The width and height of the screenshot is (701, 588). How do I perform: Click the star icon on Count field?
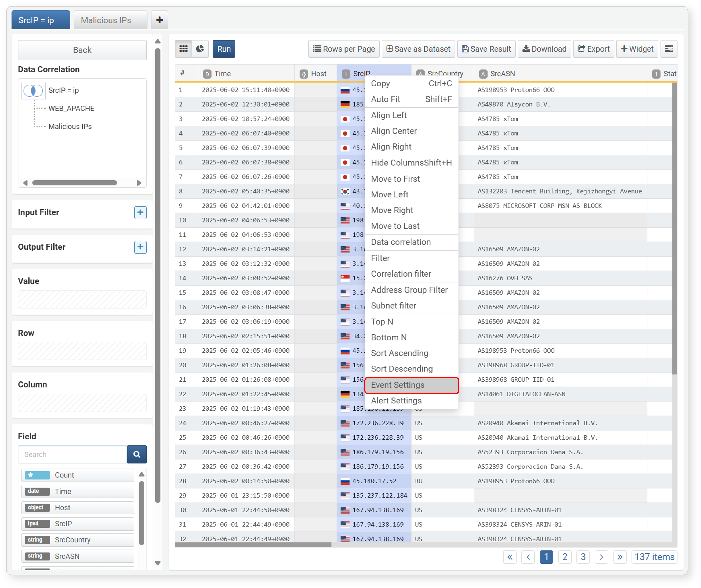point(31,475)
